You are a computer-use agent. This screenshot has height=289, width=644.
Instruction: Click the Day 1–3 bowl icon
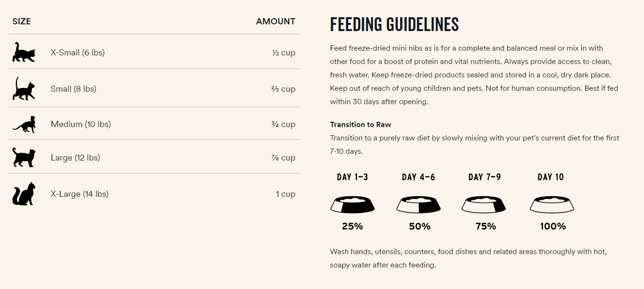coord(352,204)
